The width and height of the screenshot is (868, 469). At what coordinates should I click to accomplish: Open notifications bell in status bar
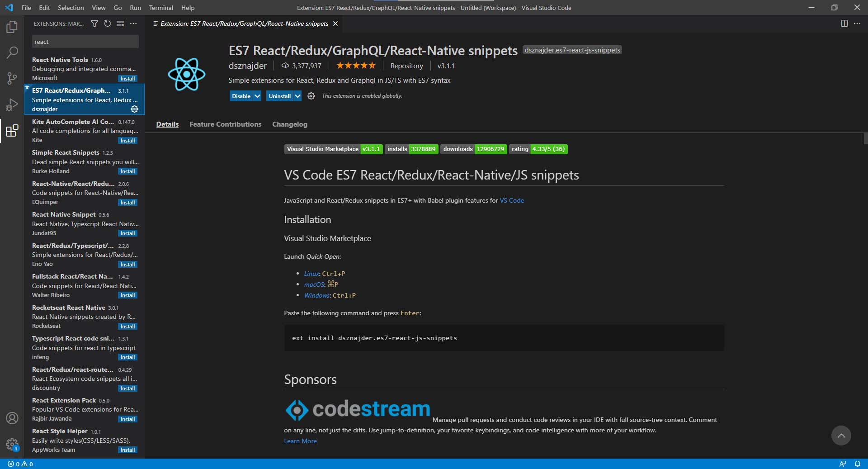click(x=857, y=464)
